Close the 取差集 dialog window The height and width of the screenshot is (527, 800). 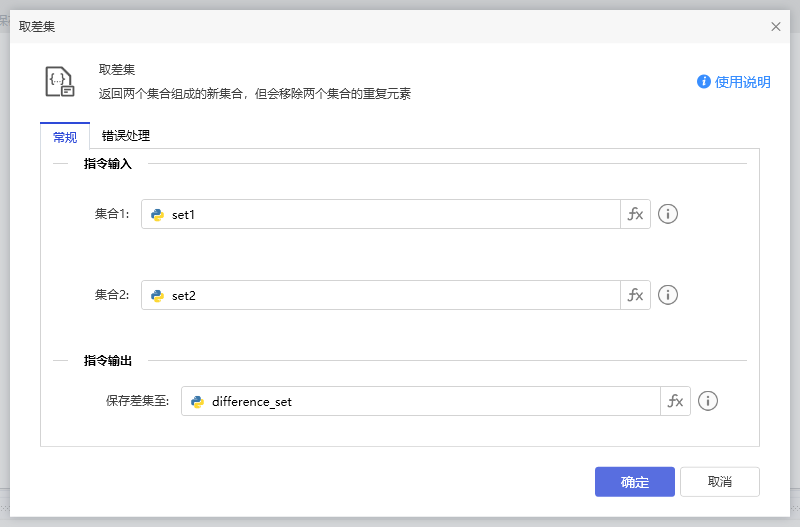click(776, 27)
